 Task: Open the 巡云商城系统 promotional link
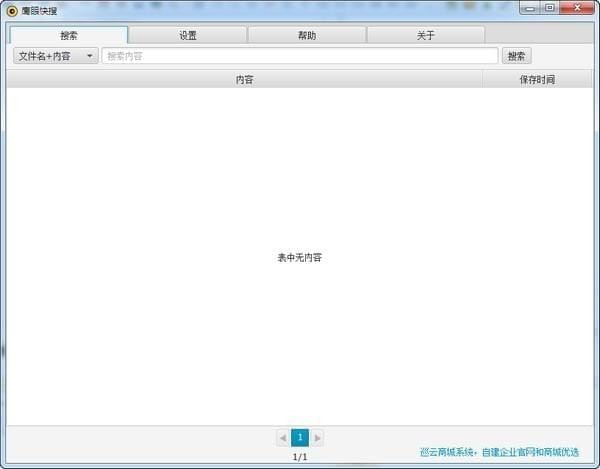point(499,452)
